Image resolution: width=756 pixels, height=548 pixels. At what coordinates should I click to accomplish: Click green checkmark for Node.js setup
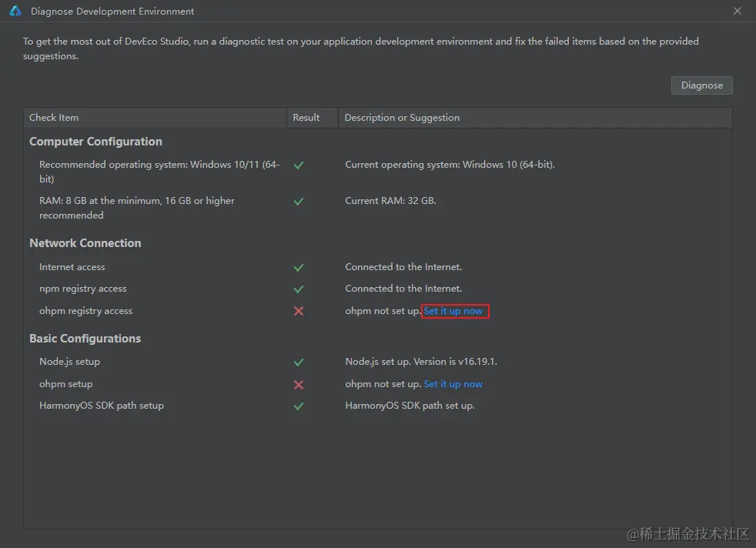click(299, 362)
